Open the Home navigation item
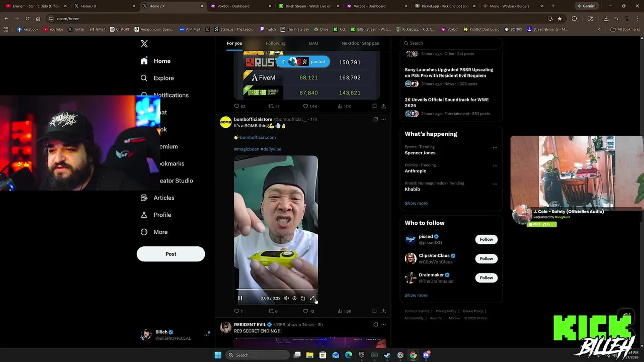Image resolution: width=644 pixels, height=362 pixels. (x=156, y=61)
